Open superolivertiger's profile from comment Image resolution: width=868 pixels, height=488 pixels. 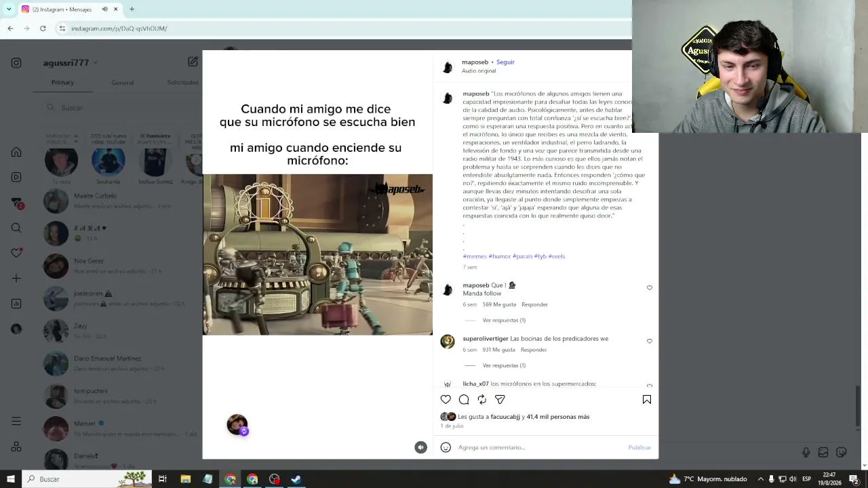(x=486, y=339)
